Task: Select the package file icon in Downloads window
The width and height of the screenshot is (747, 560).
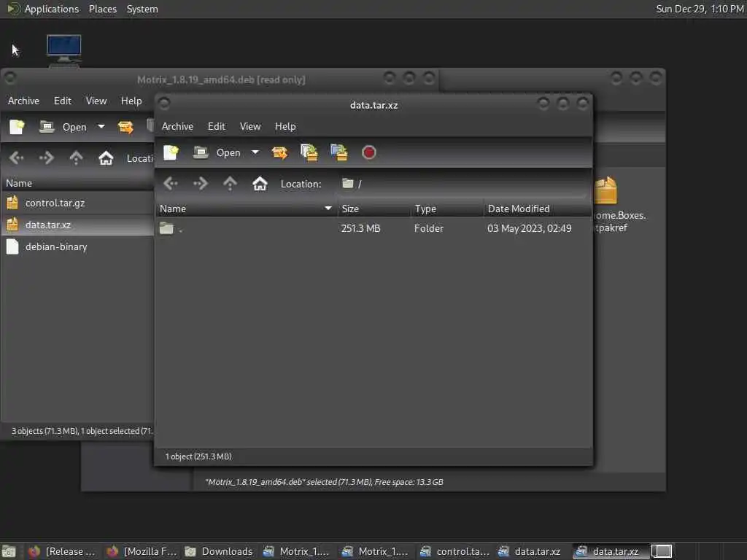Action: (606, 190)
